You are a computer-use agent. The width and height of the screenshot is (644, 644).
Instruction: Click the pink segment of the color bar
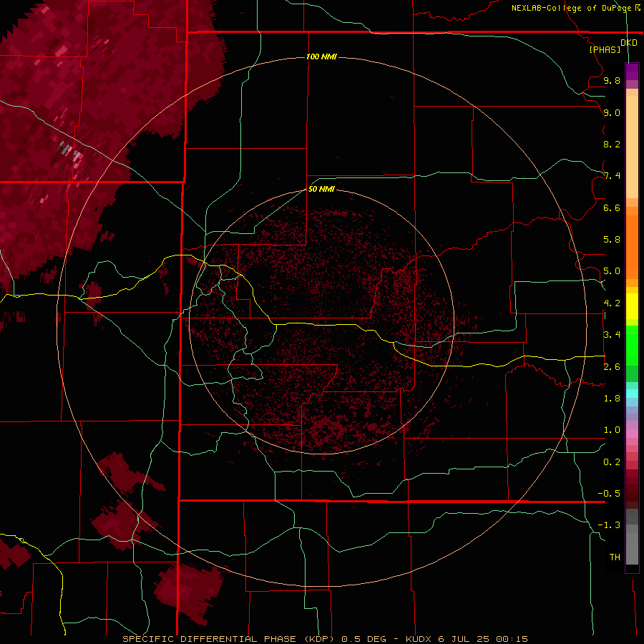632,434
